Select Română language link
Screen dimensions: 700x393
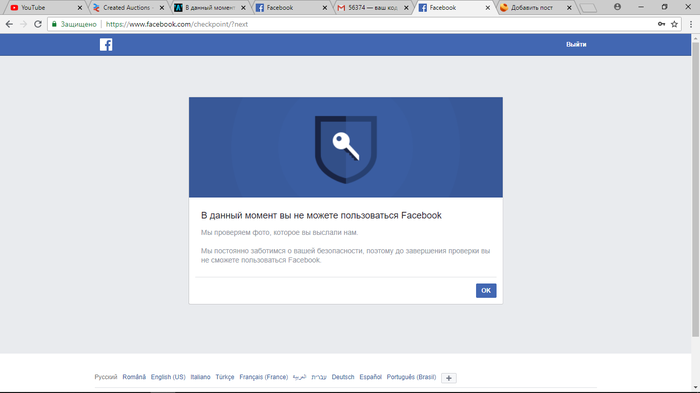[134, 377]
